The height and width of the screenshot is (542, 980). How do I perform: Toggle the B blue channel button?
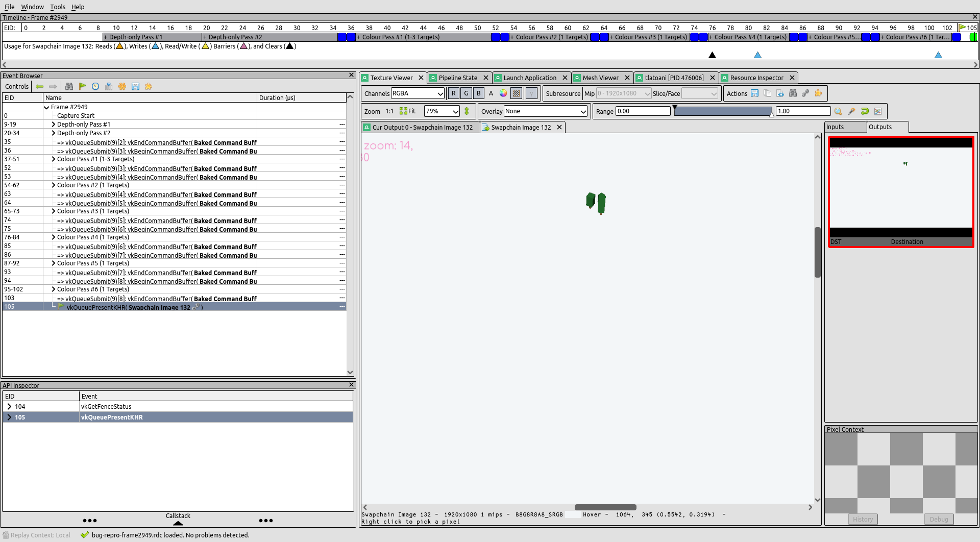[479, 93]
